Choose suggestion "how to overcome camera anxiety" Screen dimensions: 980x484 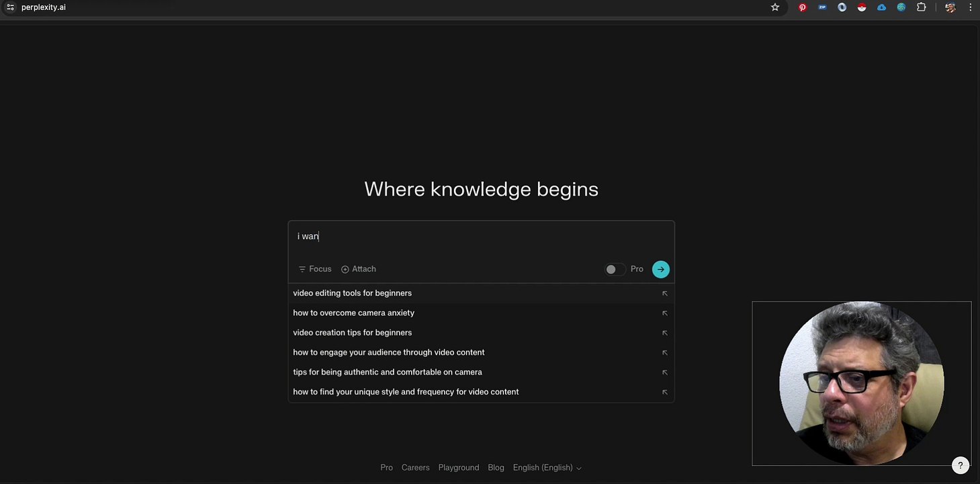click(353, 313)
